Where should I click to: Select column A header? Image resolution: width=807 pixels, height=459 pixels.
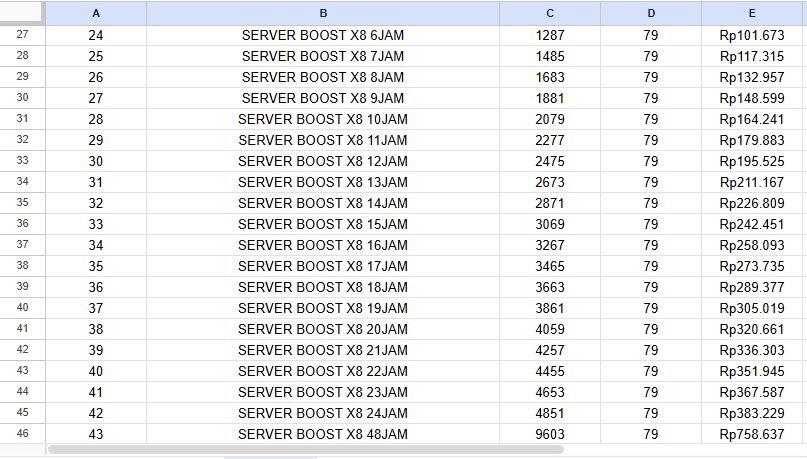pos(96,13)
